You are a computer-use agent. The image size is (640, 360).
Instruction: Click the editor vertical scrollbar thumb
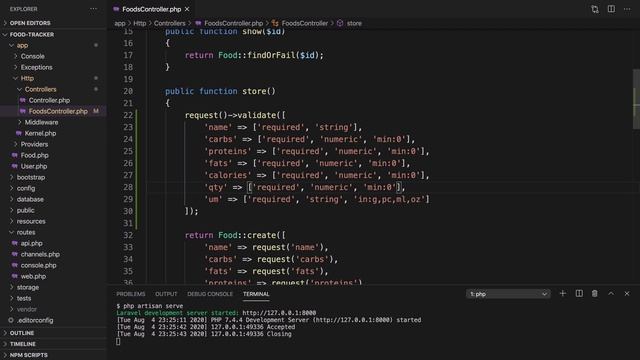click(636, 99)
